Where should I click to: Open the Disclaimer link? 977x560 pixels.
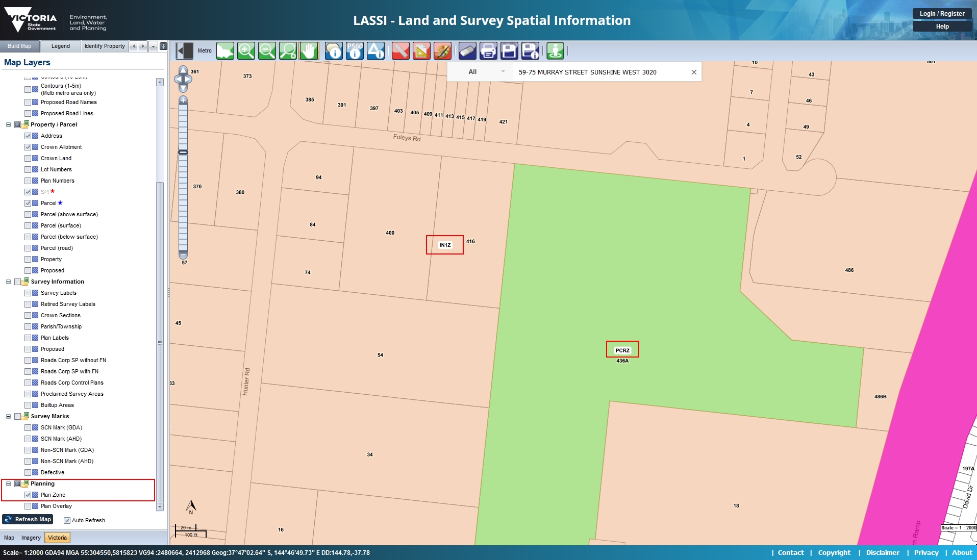pyautogui.click(x=883, y=552)
